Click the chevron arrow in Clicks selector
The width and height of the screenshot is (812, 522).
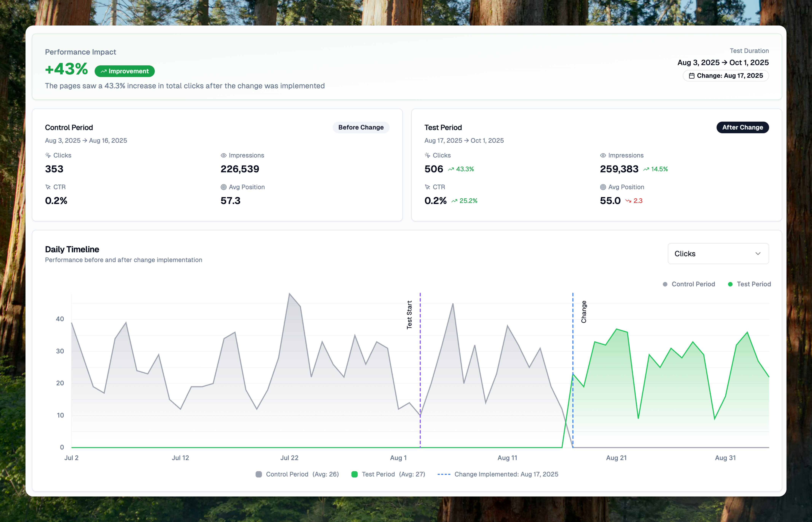coord(758,254)
